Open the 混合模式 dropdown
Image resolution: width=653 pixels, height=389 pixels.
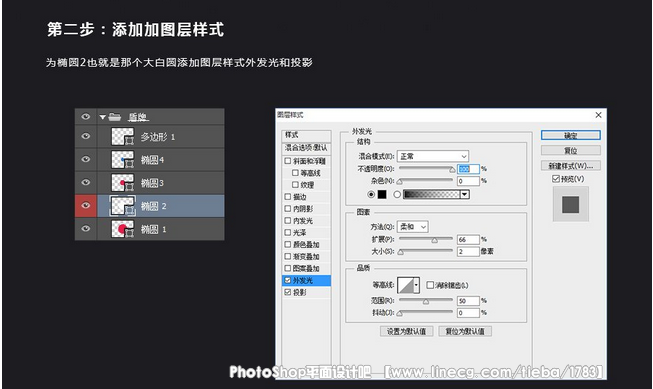(x=433, y=156)
